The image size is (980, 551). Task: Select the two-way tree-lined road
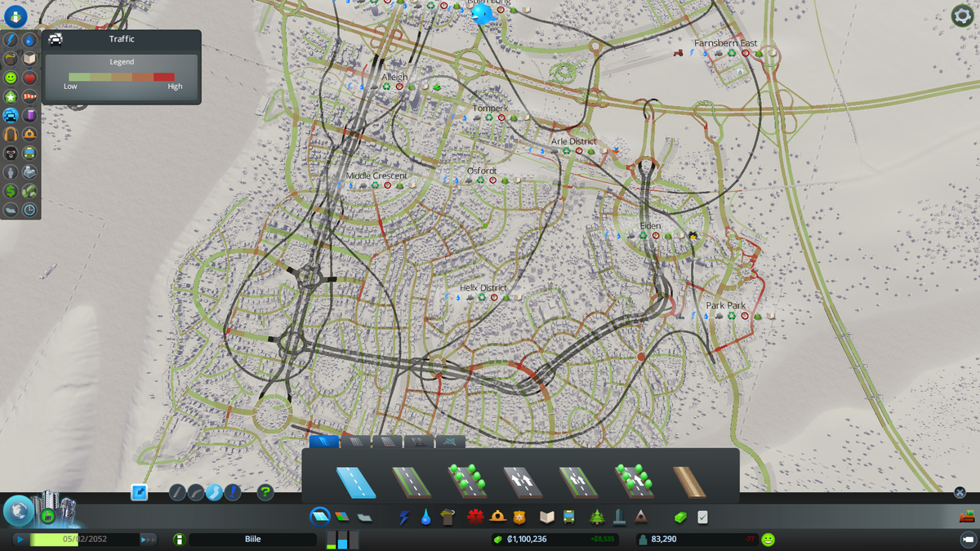coord(468,482)
